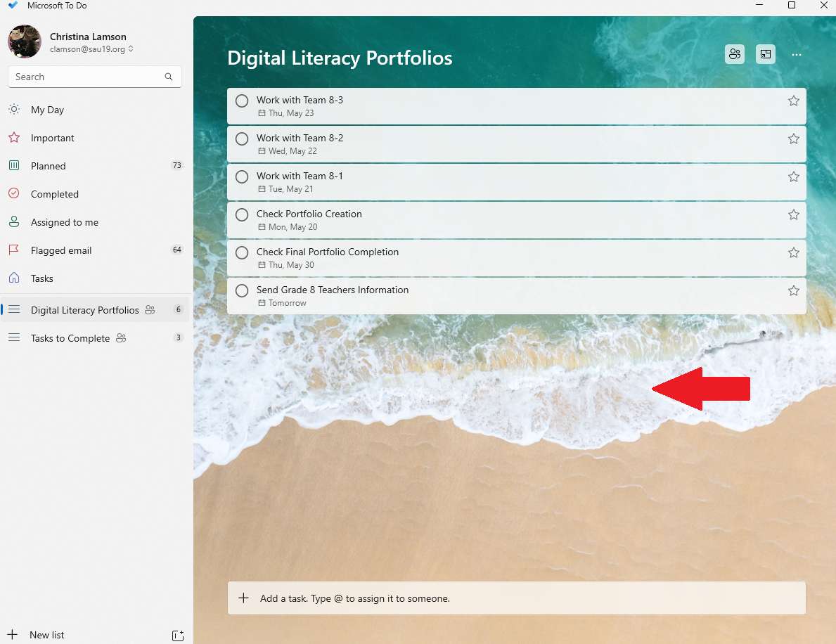This screenshot has width=836, height=644.
Task: Open Send Grade 8 Teachers Information details
Action: 516,295
